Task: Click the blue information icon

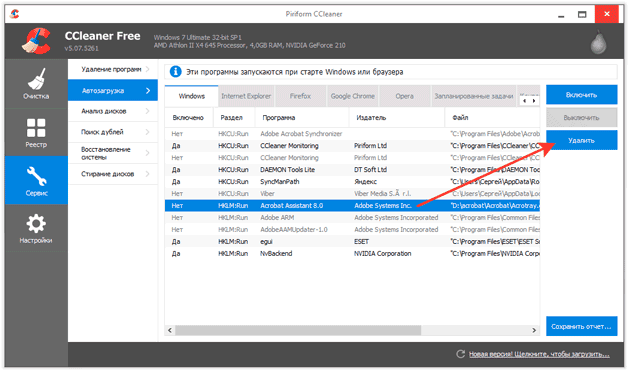Action: coord(175,72)
